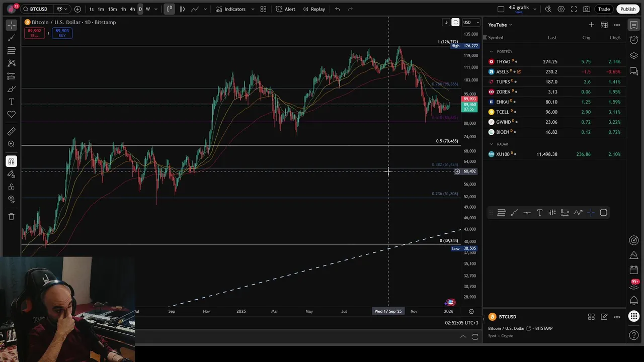
Task: Open the forecasting and measurement tools
Action: click(11, 76)
